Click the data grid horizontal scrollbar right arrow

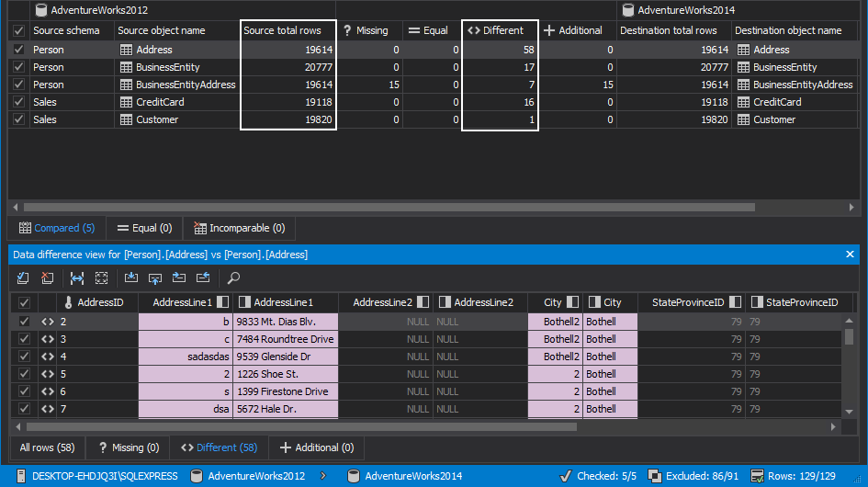[x=833, y=426]
